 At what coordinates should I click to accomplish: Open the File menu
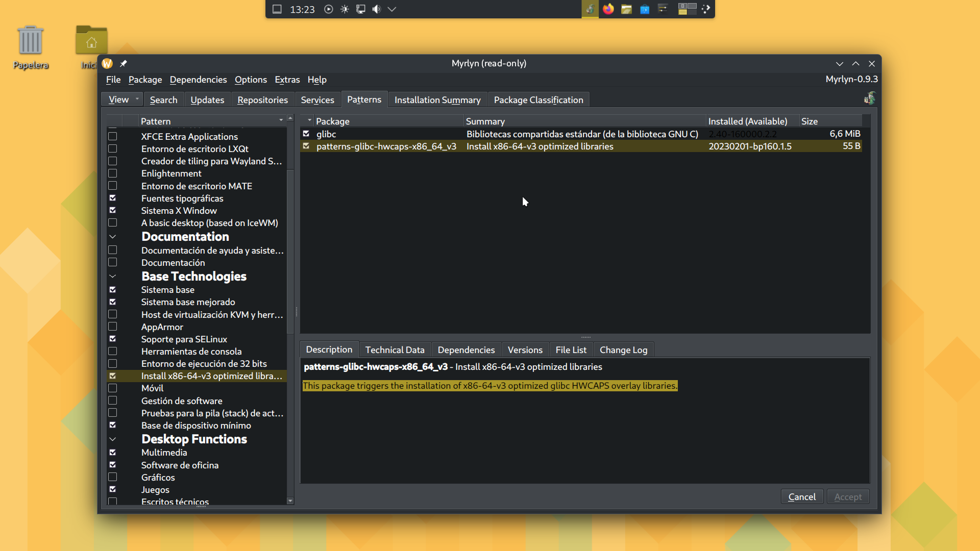coord(113,80)
